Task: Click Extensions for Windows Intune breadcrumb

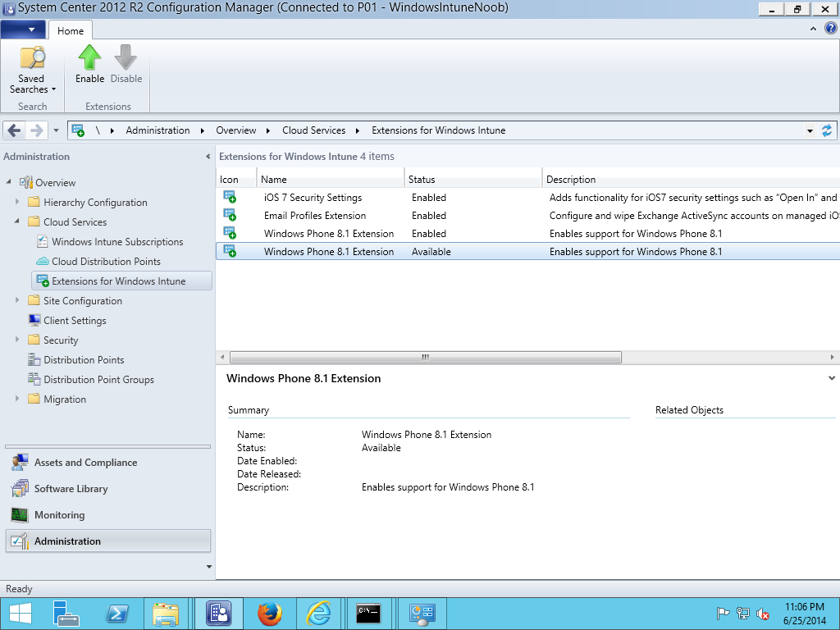Action: 439,130
